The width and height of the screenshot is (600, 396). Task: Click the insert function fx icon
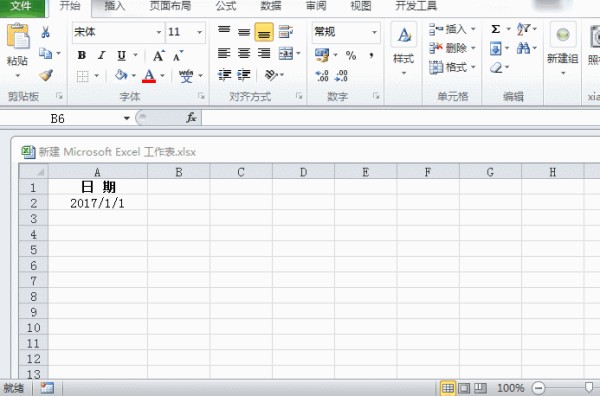point(191,118)
